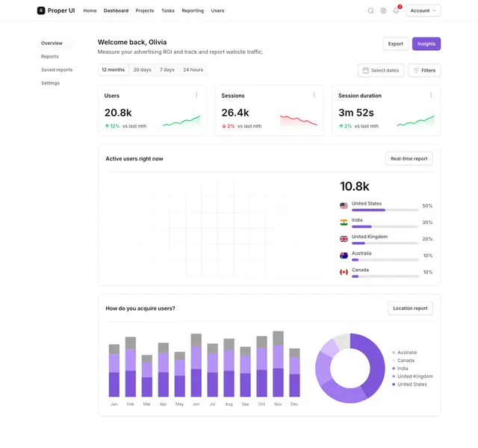
Task: Select the 24 hours range
Action: click(193, 69)
